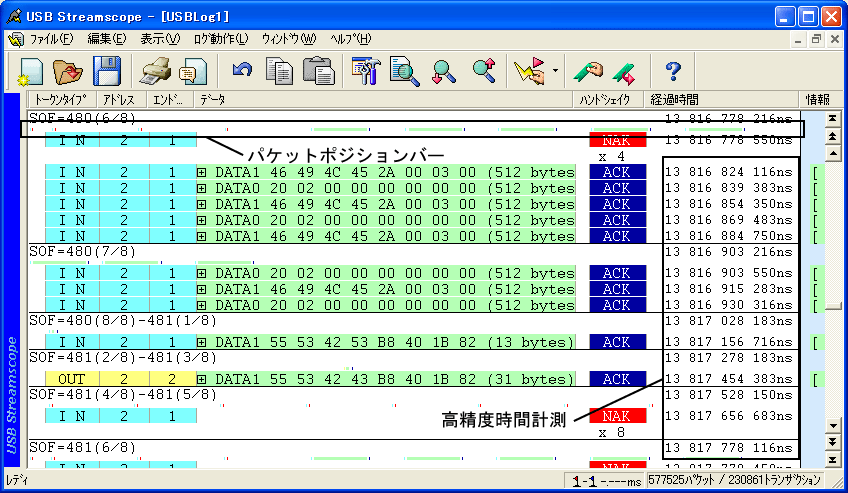Click the エンド column header

point(170,99)
